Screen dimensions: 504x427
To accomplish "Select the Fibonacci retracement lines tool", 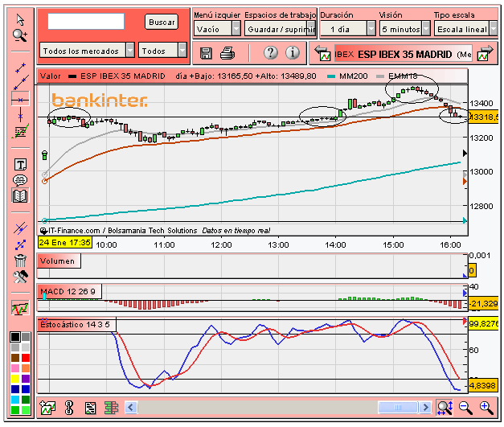I will (20, 131).
